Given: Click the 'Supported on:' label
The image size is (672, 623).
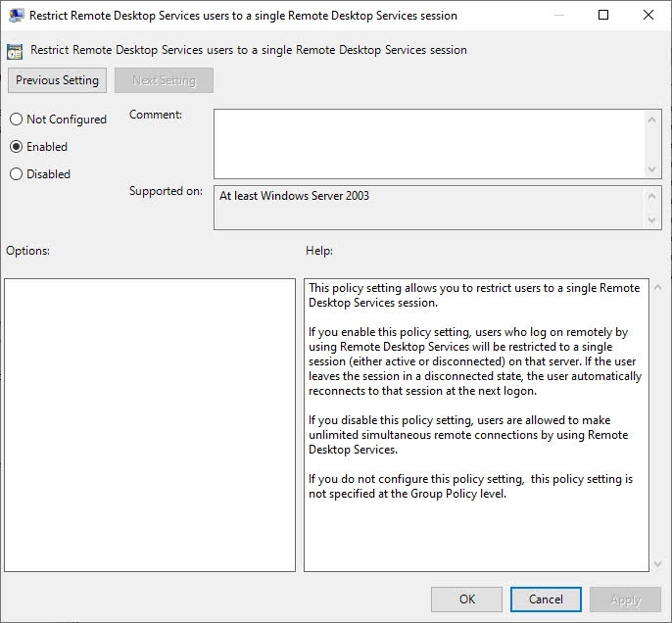Looking at the screenshot, I should [166, 191].
